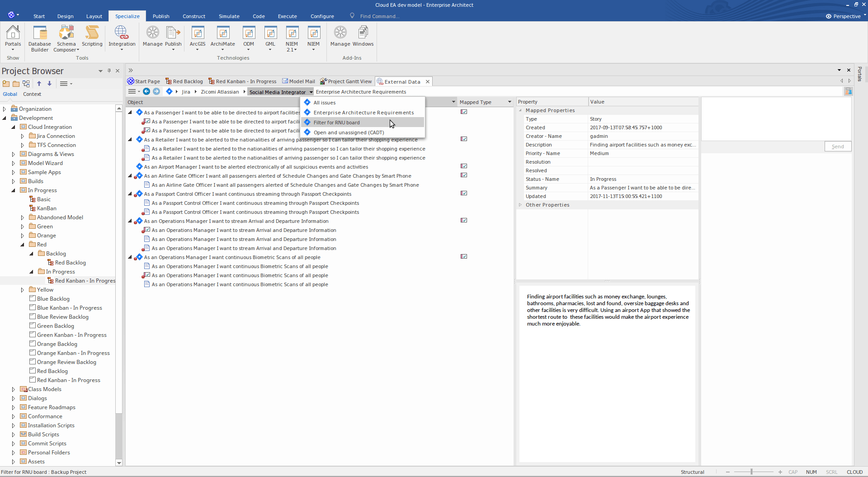
Task: Launch the Schema Composer
Action: pos(66,38)
